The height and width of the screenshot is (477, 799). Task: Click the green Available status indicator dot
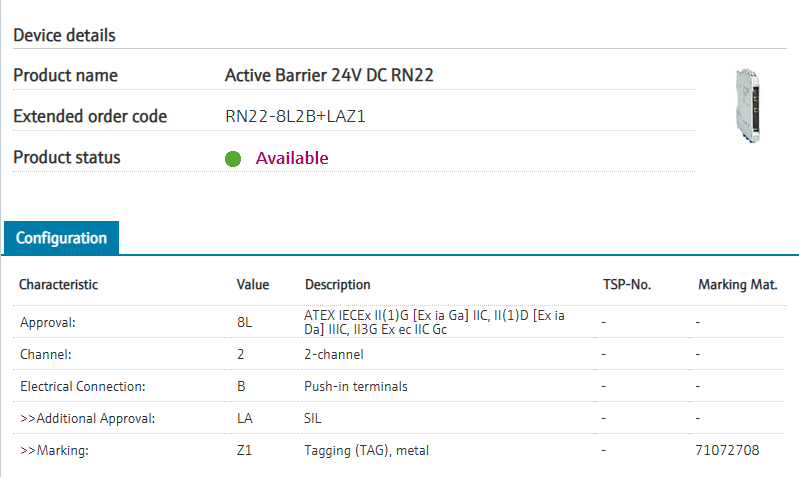(233, 159)
